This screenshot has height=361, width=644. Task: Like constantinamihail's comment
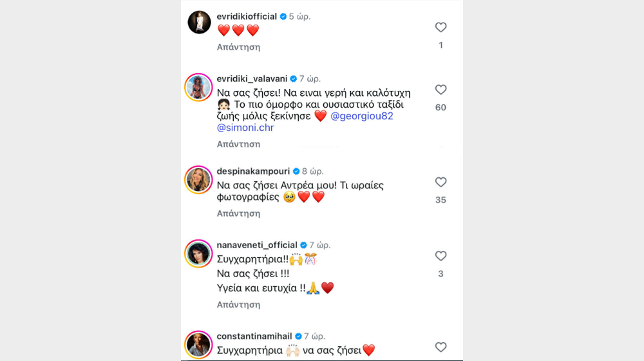coord(440,347)
